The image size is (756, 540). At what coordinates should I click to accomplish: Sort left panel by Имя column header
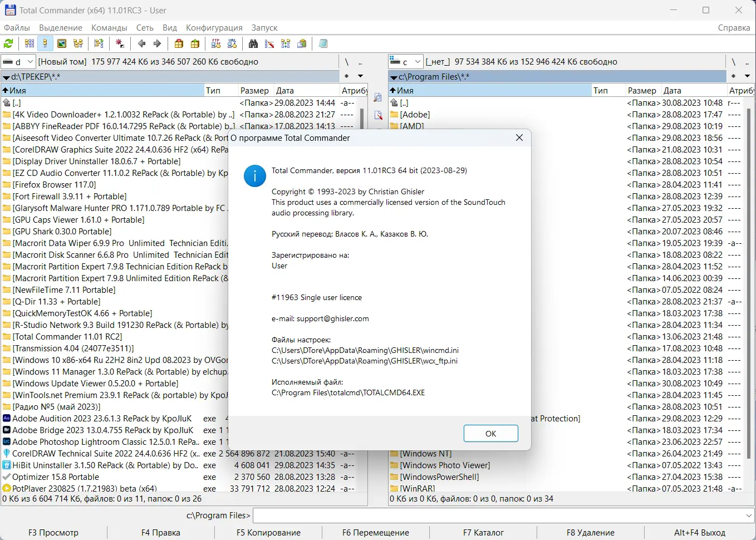click(x=103, y=90)
